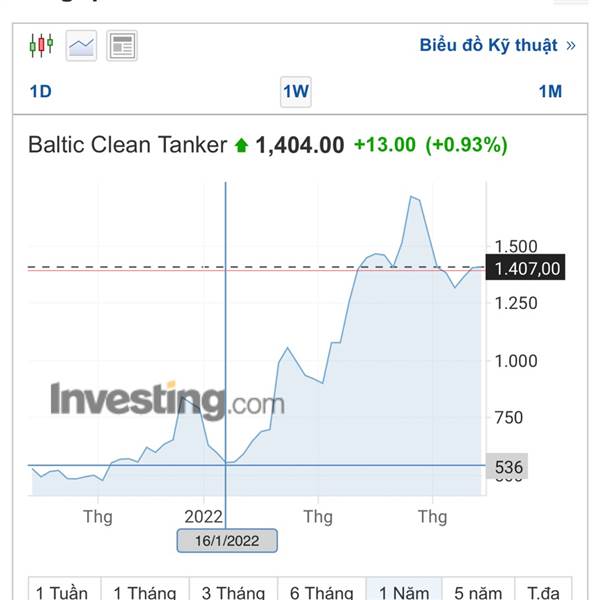Click the Investing.com watermark logo
This screenshot has width=600, height=600.
168,399
